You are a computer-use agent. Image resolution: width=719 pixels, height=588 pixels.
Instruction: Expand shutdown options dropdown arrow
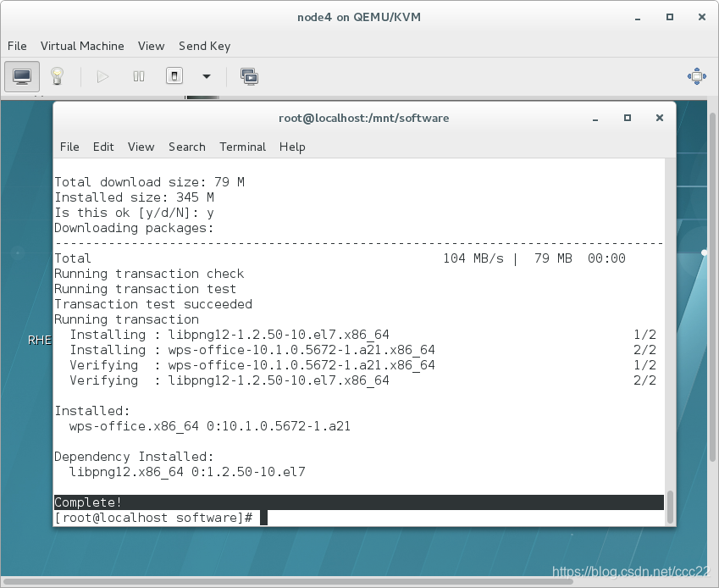tap(207, 76)
